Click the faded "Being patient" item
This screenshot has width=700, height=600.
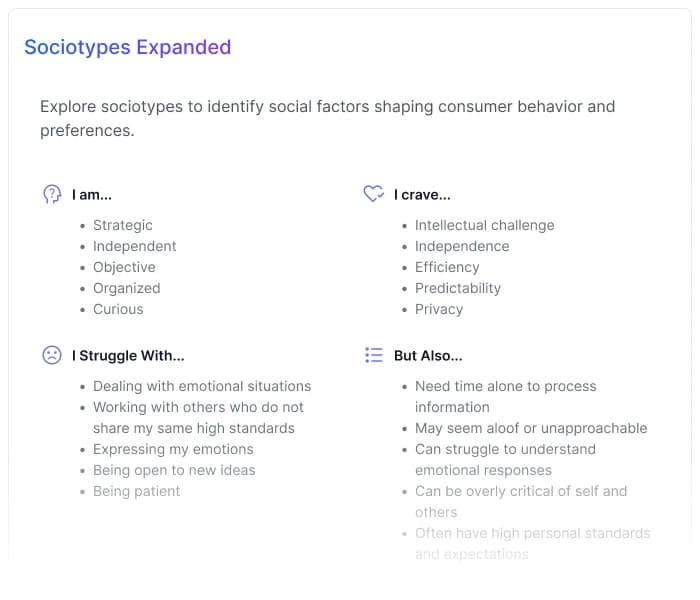(137, 491)
